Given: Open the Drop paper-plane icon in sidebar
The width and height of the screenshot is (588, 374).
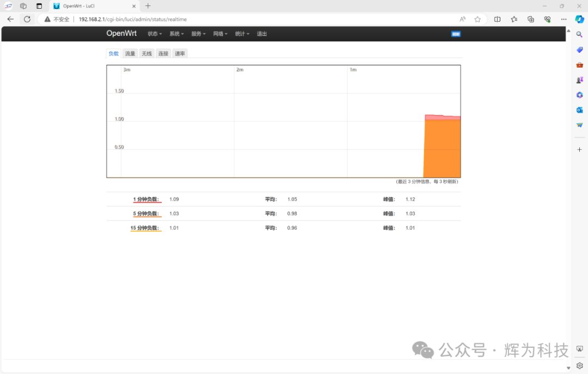Looking at the screenshot, I should 579,125.
